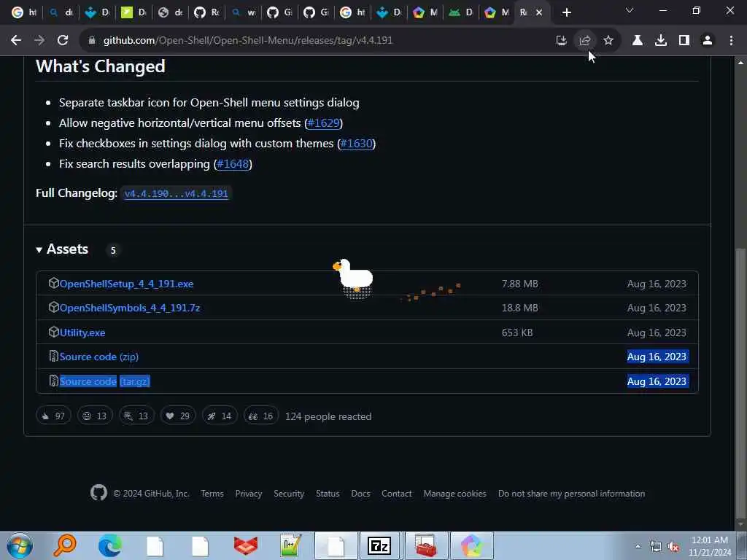Open issue link #1630

(x=356, y=144)
